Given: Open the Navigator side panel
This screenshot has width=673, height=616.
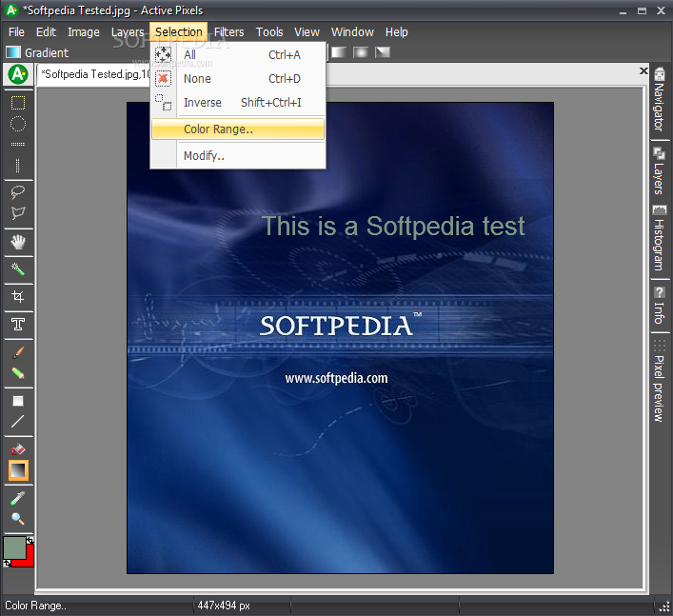Looking at the screenshot, I should [x=660, y=100].
